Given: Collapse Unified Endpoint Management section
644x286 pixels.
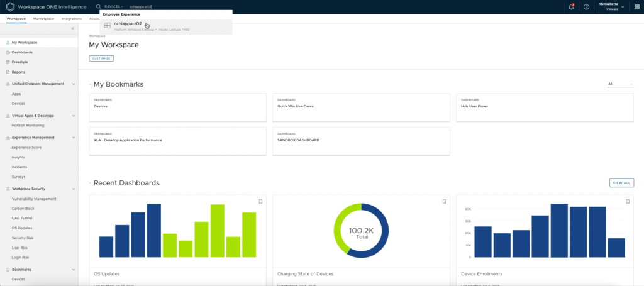Looking at the screenshot, I should (x=74, y=84).
